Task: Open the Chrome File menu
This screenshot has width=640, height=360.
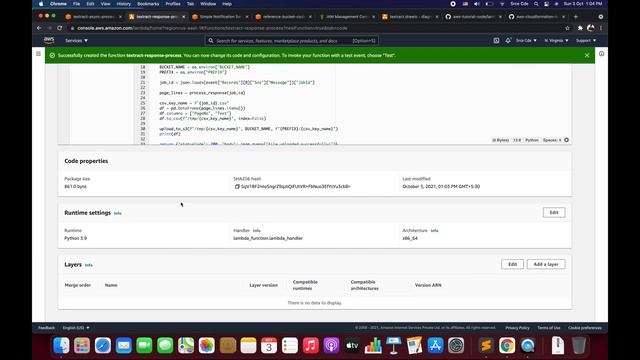Action: tap(76, 4)
